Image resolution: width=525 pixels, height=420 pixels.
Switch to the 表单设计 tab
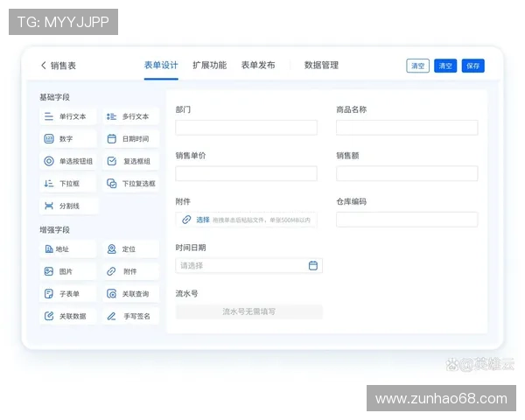coord(161,66)
